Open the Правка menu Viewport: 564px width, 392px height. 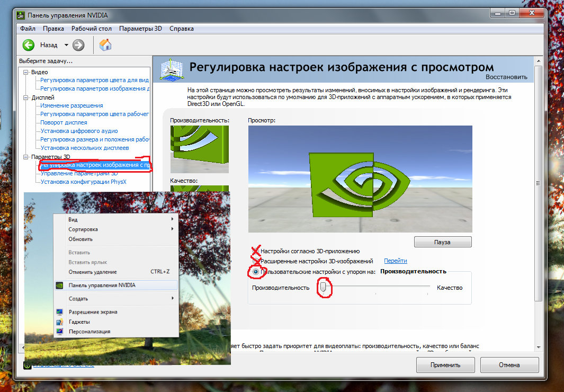pyautogui.click(x=53, y=29)
